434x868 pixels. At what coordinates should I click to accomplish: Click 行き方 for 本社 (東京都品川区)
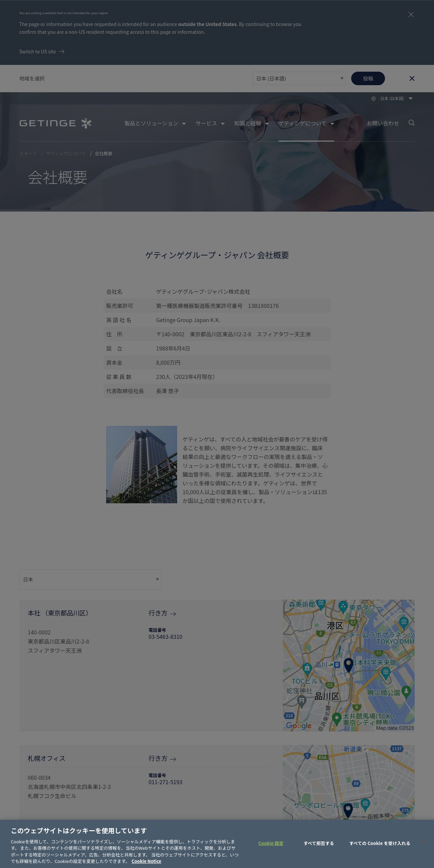162,613
